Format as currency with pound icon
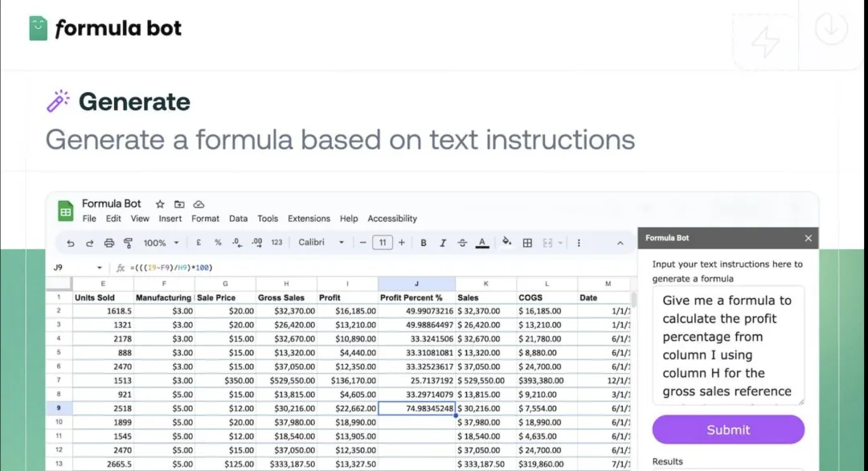The image size is (868, 471). click(x=199, y=243)
